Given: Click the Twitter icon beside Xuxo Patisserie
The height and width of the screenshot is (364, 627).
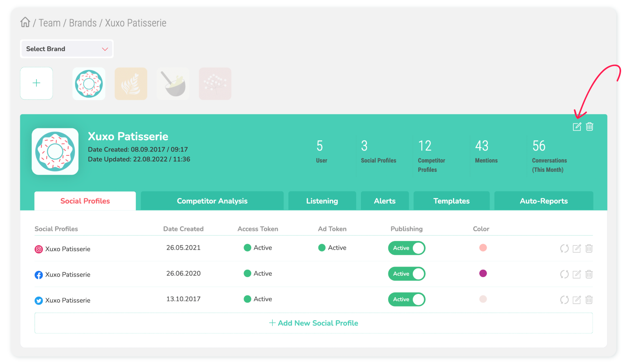Looking at the screenshot, I should click(x=39, y=301).
